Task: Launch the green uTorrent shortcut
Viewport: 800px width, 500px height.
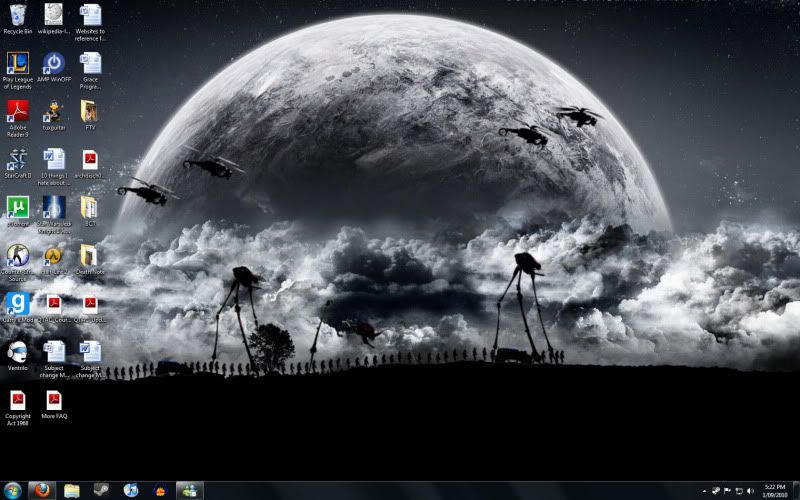Action: (18, 212)
